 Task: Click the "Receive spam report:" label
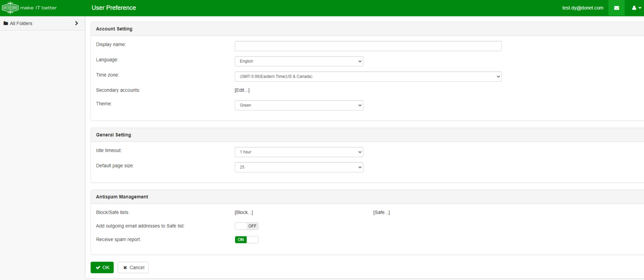click(x=119, y=240)
